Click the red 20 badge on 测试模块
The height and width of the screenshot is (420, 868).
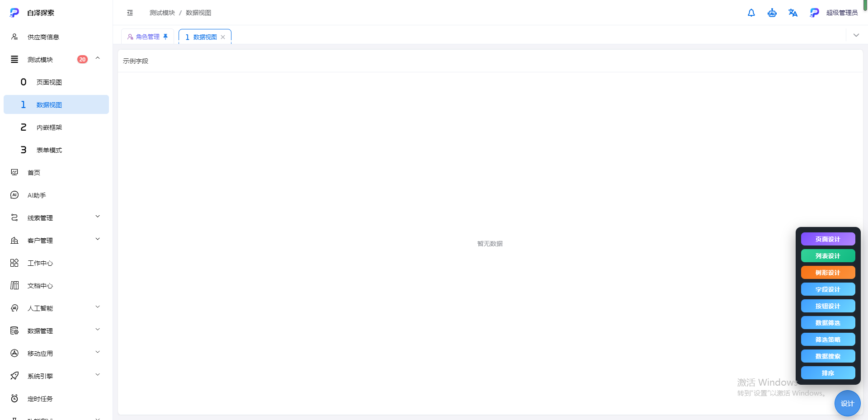pos(82,59)
